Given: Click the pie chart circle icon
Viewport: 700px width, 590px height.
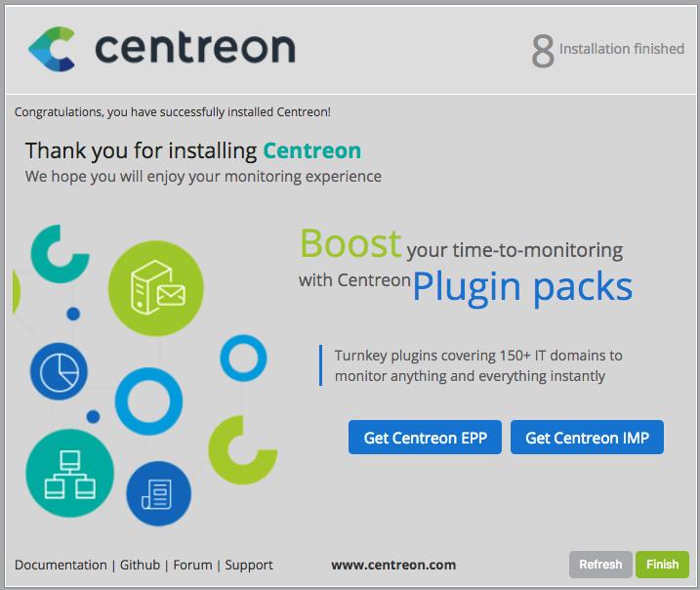Looking at the screenshot, I should [59, 371].
